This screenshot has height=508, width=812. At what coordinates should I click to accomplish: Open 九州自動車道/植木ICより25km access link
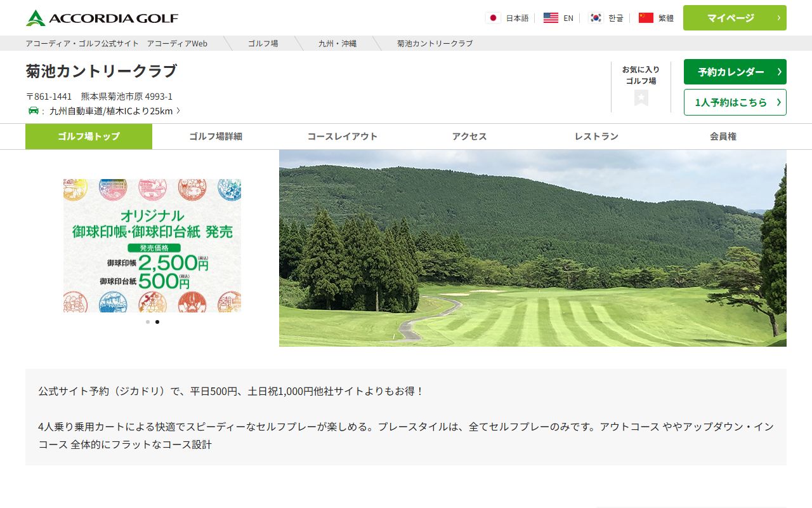[115, 110]
